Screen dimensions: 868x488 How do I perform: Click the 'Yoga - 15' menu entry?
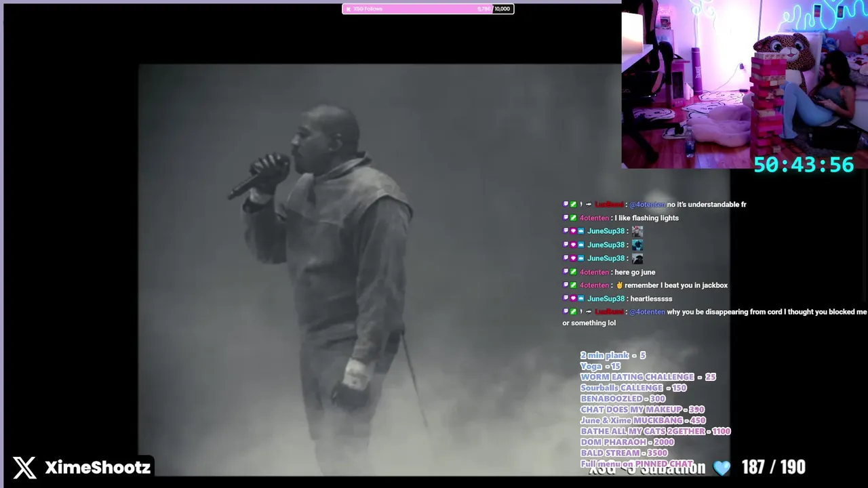pyautogui.click(x=601, y=366)
